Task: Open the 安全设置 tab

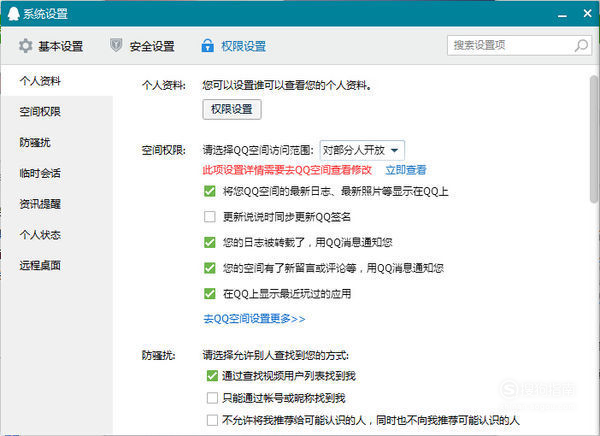Action: pyautogui.click(x=142, y=46)
